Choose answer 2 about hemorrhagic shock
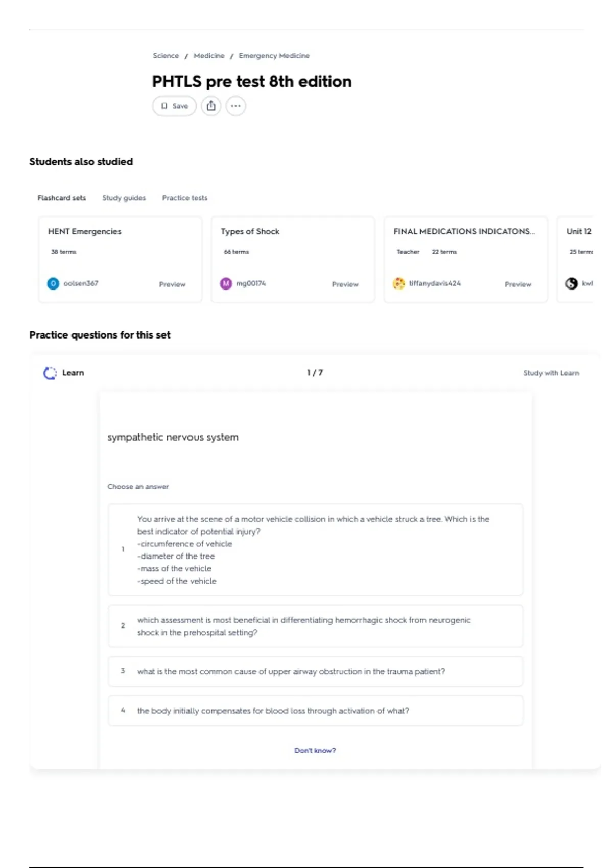Viewport: 613px width, 868px height. (315, 626)
